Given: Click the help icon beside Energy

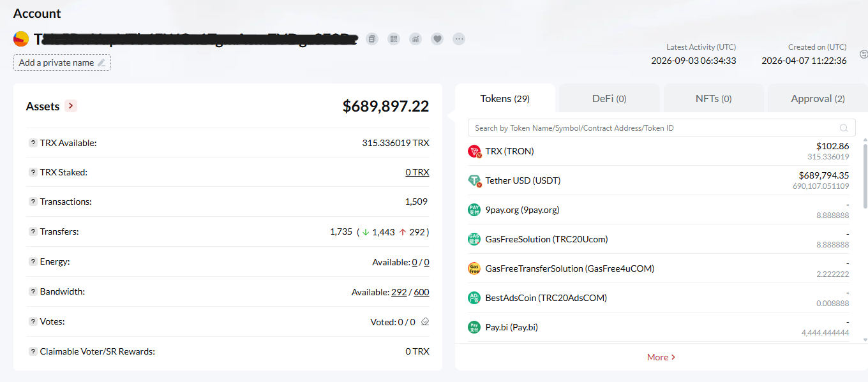Looking at the screenshot, I should click(x=33, y=261).
